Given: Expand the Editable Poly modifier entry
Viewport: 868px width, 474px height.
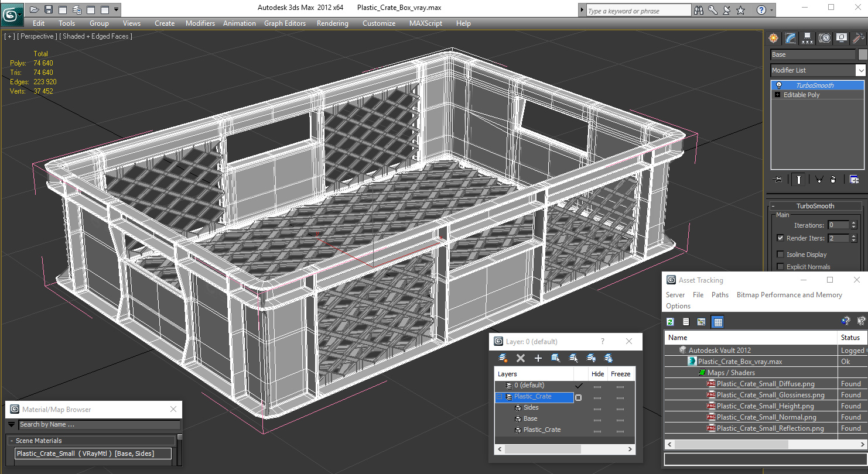Looking at the screenshot, I should tap(777, 95).
